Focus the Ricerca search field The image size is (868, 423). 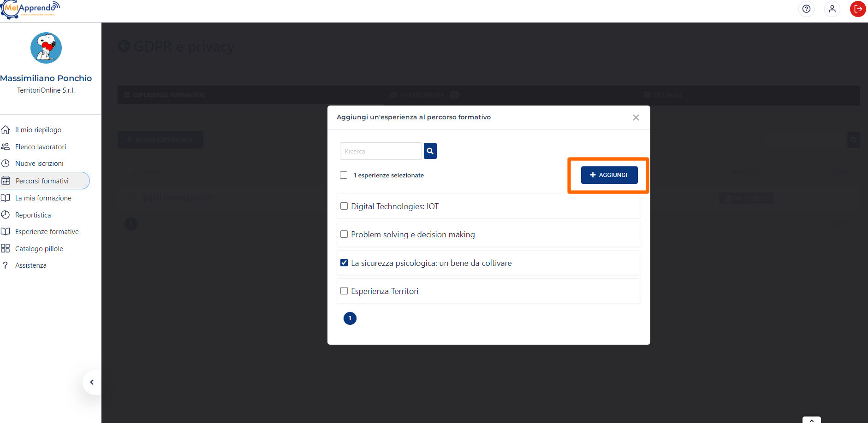381,151
